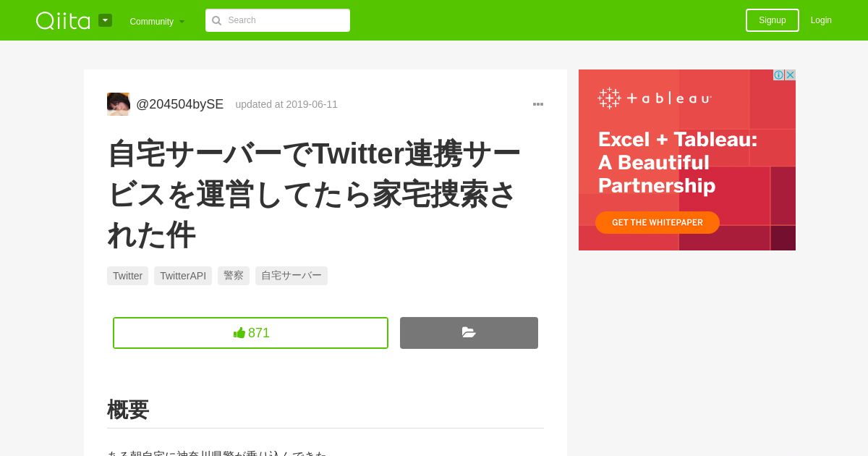This screenshot has height=456, width=868.
Task: Click GET THE WHITEPAPER button
Action: click(x=658, y=222)
